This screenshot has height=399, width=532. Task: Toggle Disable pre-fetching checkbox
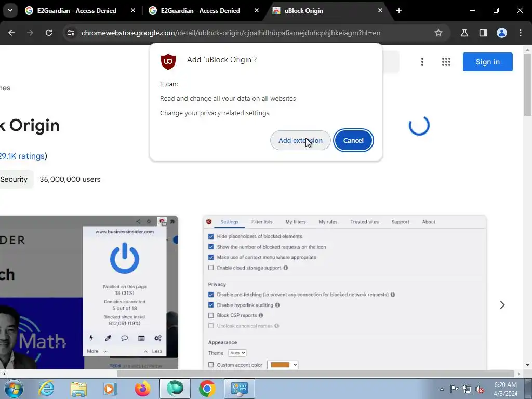[211, 295]
